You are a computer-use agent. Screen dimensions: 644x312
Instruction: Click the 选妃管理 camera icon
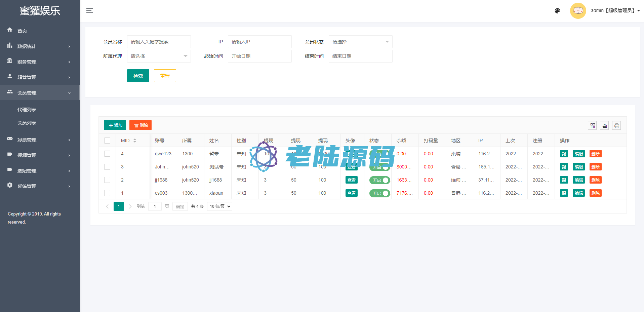10,170
